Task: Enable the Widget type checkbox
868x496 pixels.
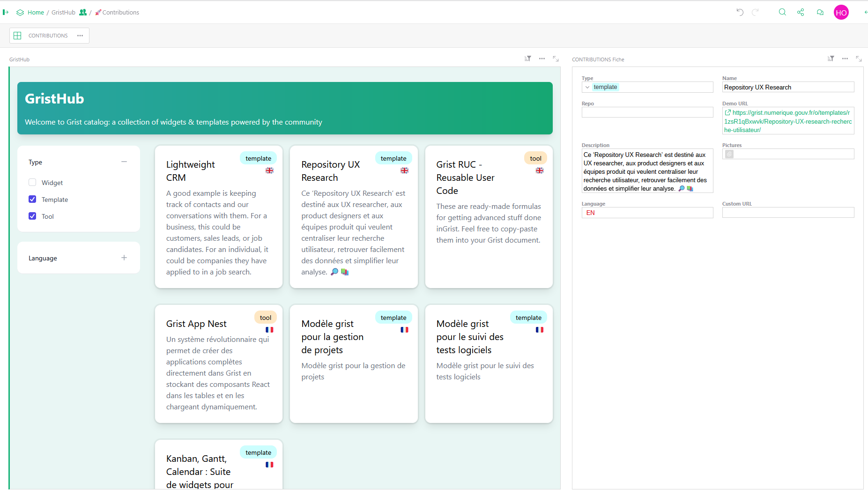Action: click(x=32, y=183)
